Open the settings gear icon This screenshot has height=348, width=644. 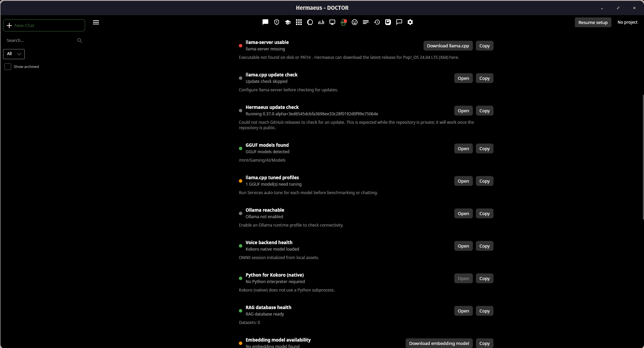coord(410,22)
